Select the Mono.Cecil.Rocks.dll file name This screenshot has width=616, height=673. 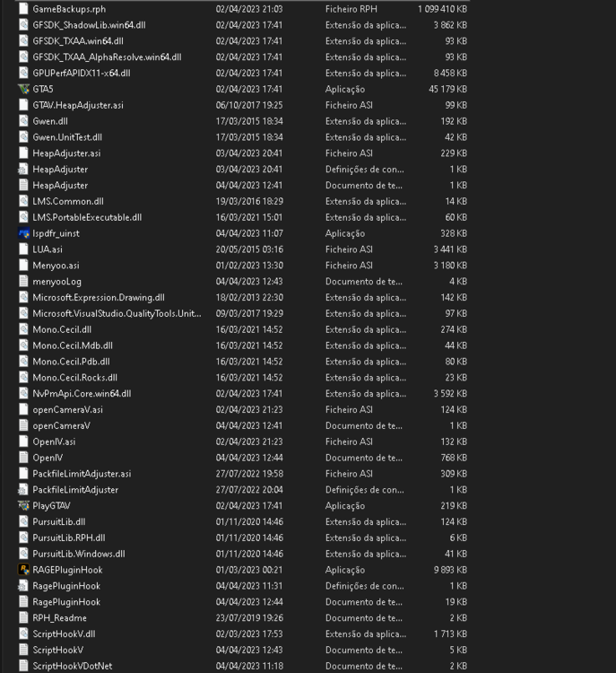click(75, 378)
